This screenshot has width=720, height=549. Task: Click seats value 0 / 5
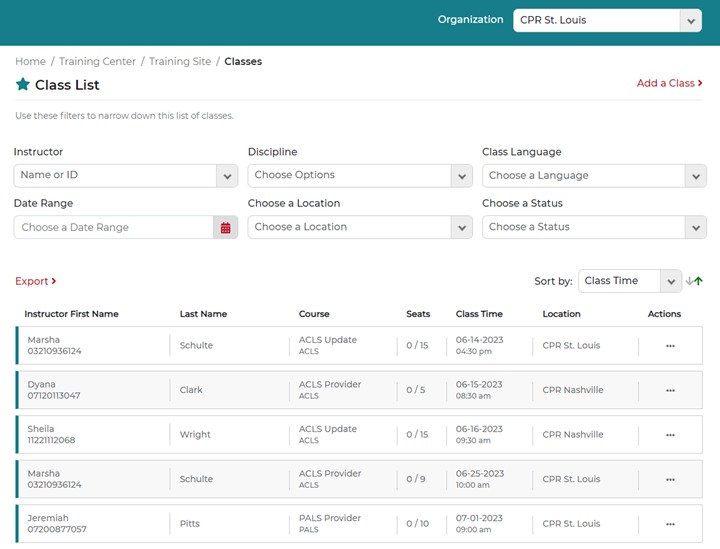416,390
